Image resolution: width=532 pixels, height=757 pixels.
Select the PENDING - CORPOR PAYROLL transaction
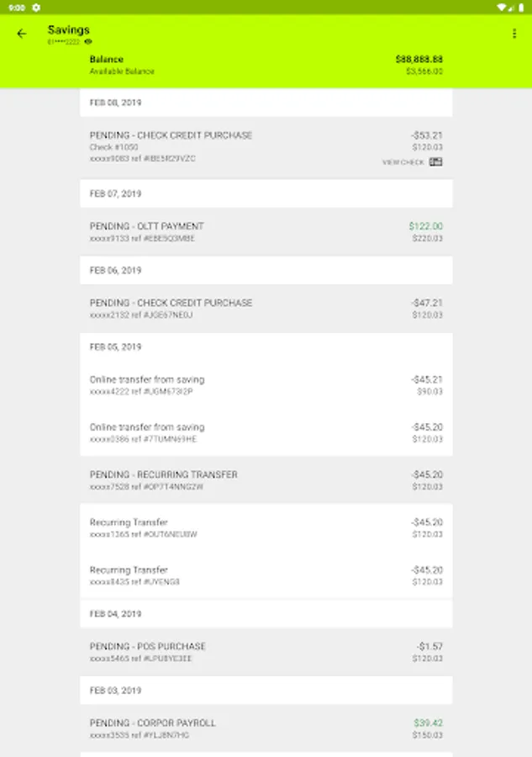(266, 728)
